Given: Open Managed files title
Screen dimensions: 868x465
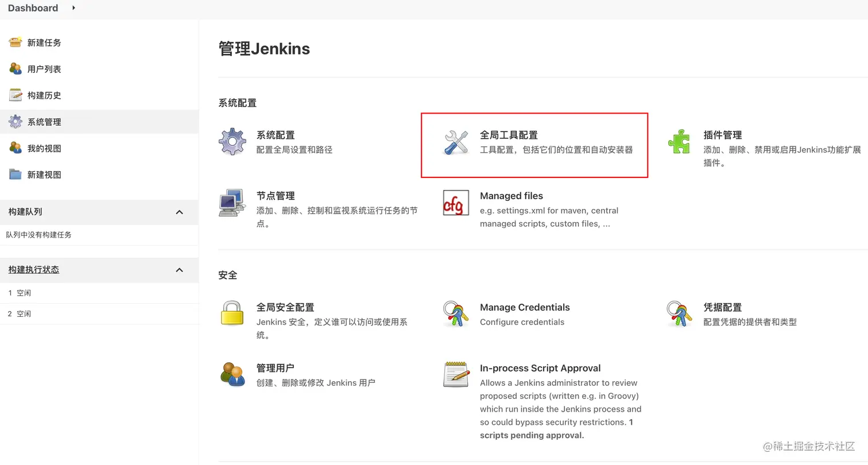Looking at the screenshot, I should click(x=511, y=196).
